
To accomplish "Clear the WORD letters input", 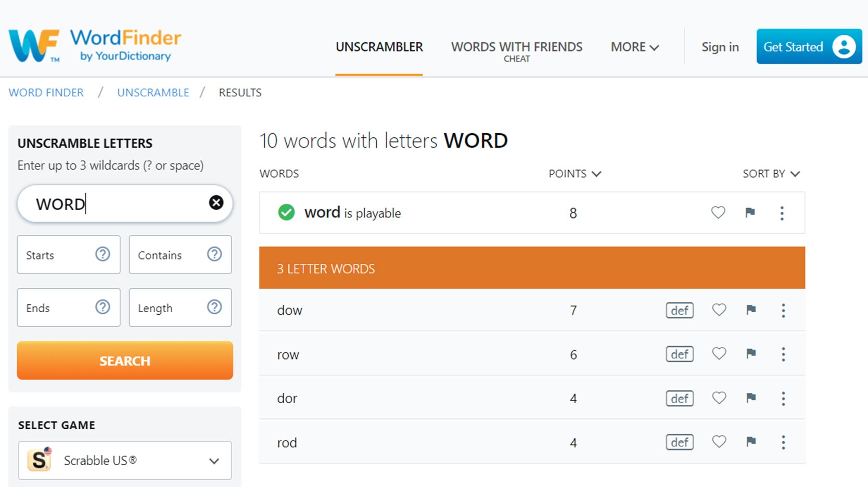I will pos(216,202).
